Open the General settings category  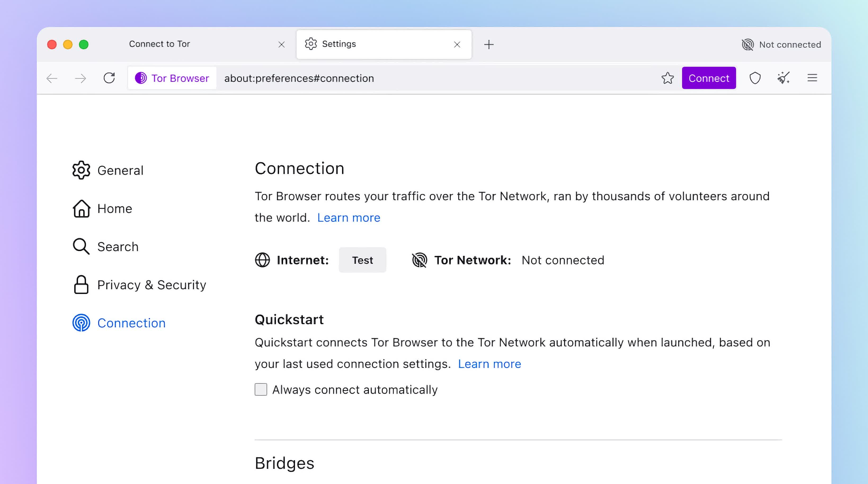[x=108, y=171]
